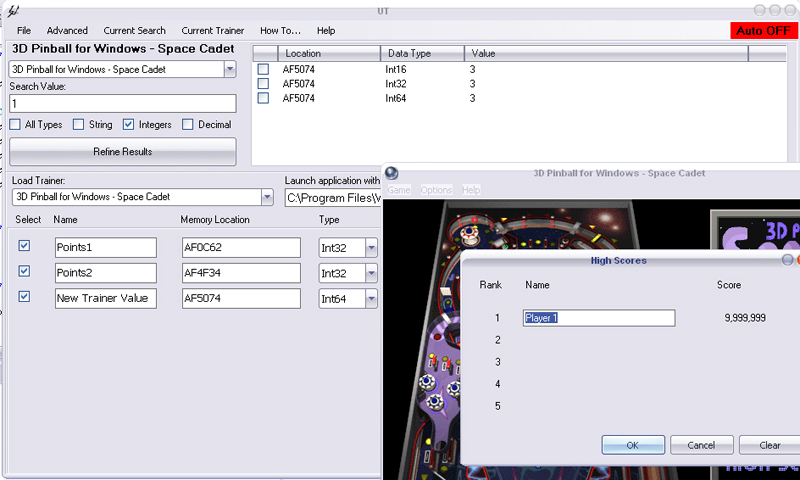The image size is (800, 480).
Task: Click the Data Type column header
Action: click(422, 53)
